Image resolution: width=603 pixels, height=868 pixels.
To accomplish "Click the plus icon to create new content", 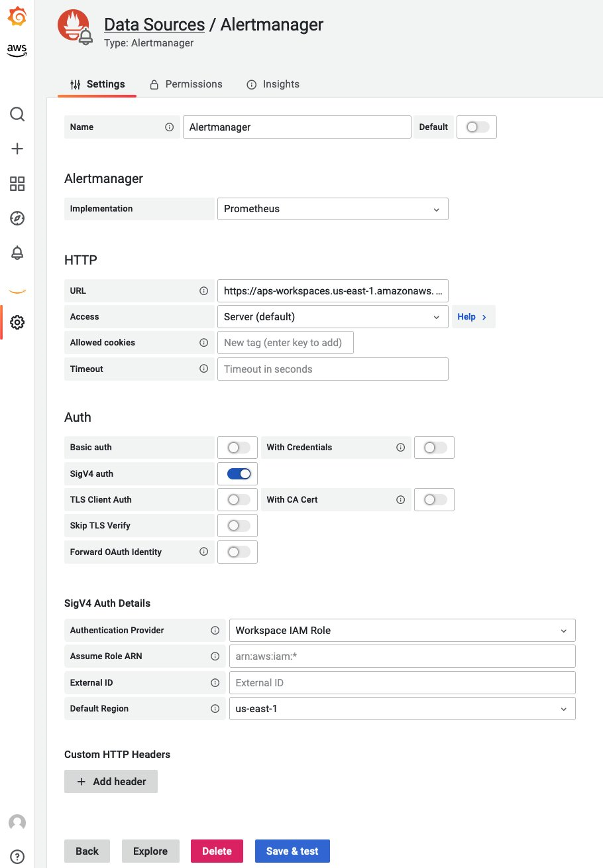I will pos(17,149).
